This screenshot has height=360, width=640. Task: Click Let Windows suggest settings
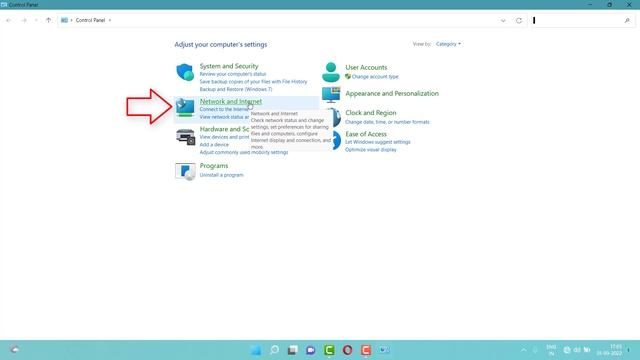pyautogui.click(x=378, y=142)
